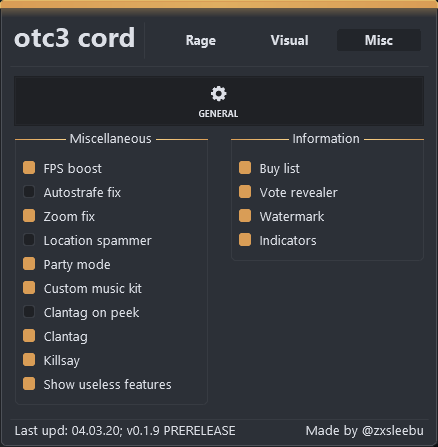Image resolution: width=438 pixels, height=447 pixels.
Task: Turn off Zoom fix option
Action: pyautogui.click(x=29, y=216)
